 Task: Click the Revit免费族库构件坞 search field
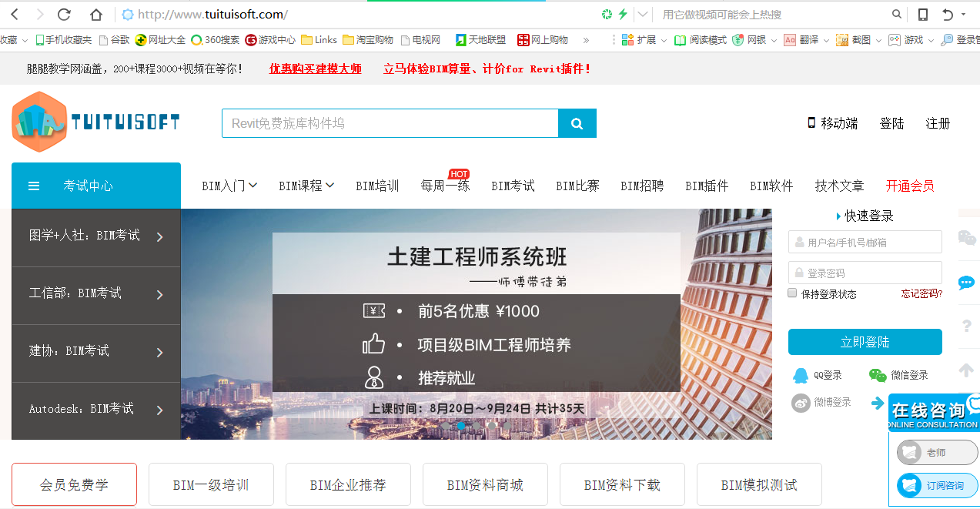pos(390,123)
